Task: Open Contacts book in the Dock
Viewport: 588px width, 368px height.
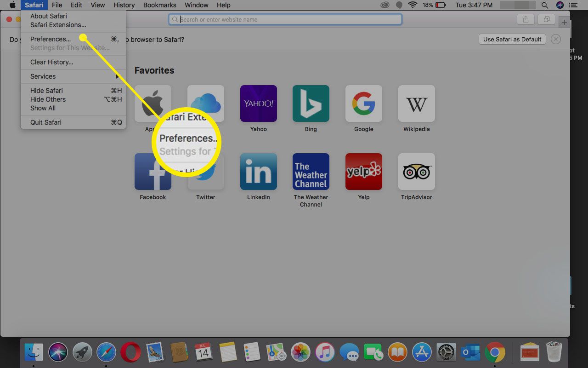Action: pyautogui.click(x=179, y=352)
